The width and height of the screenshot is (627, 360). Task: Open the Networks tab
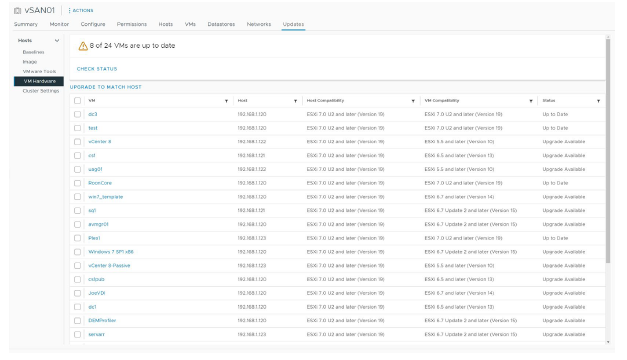259,24
